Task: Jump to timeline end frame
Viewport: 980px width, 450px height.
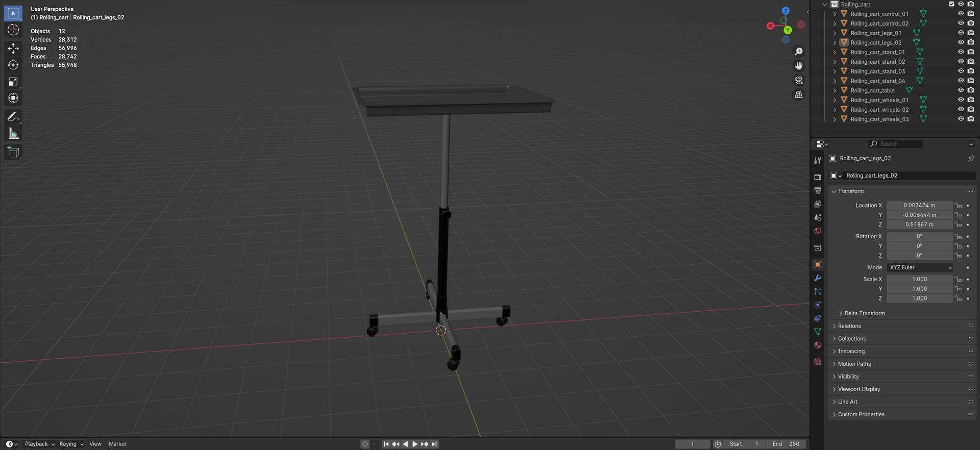Action: click(434, 444)
